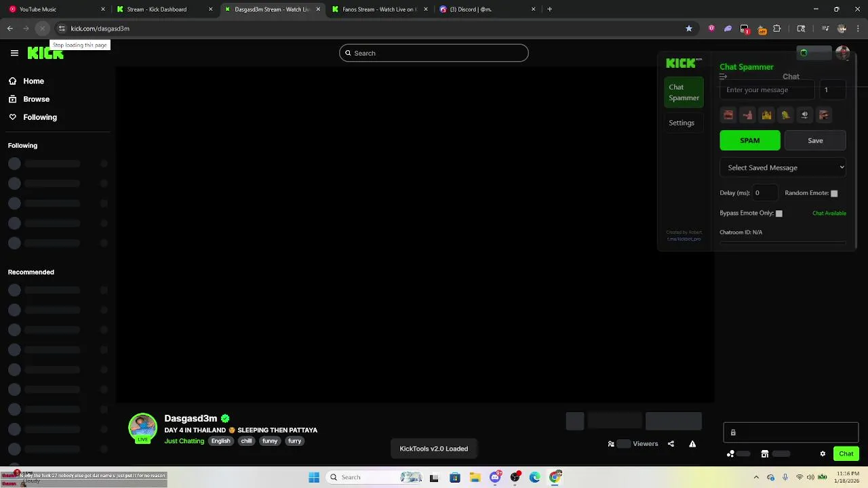Switch to the YouTube Music tab
This screenshot has height=488, width=868.
tap(58, 9)
